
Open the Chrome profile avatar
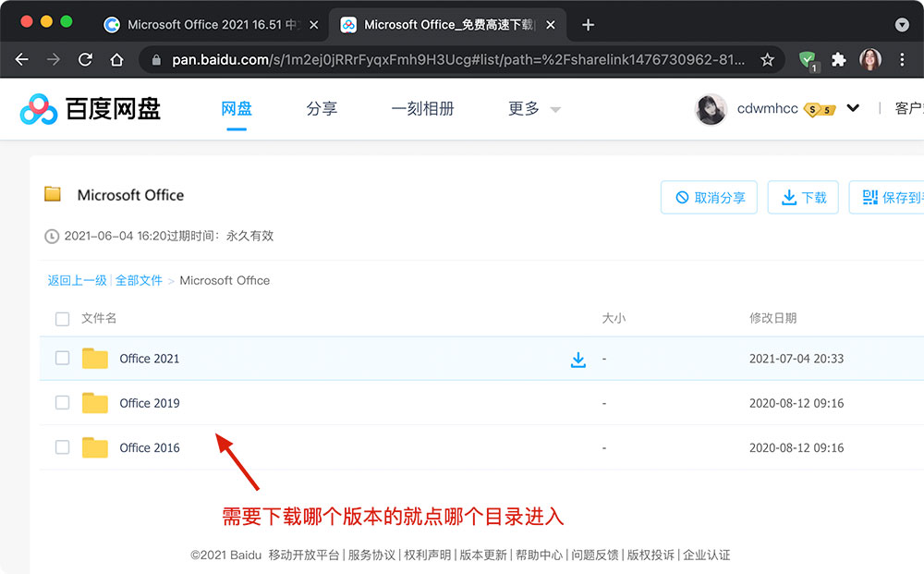tap(870, 59)
